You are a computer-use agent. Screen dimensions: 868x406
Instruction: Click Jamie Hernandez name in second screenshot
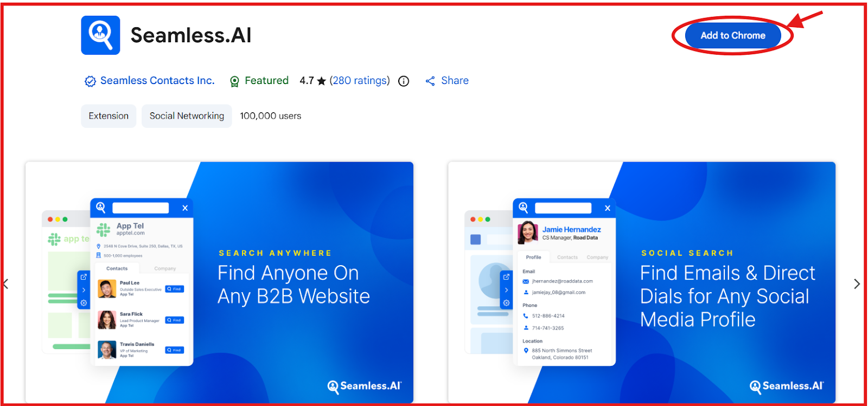coord(571,229)
